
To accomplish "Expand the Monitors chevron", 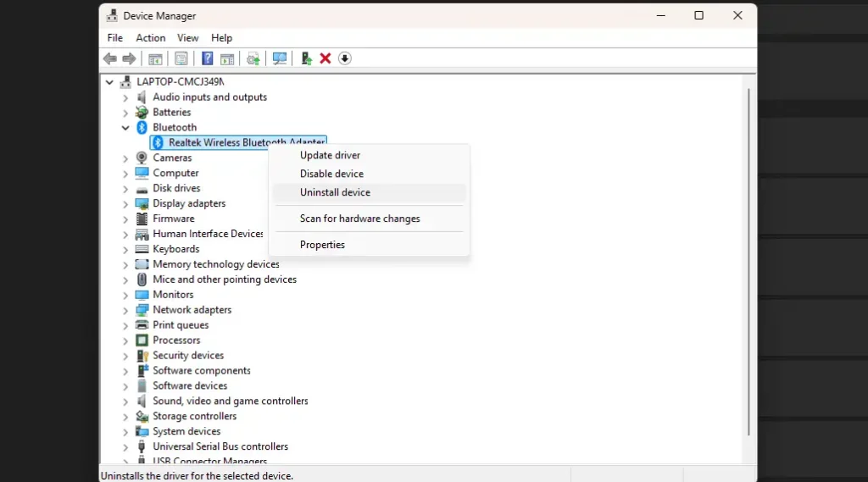I will pyautogui.click(x=125, y=295).
